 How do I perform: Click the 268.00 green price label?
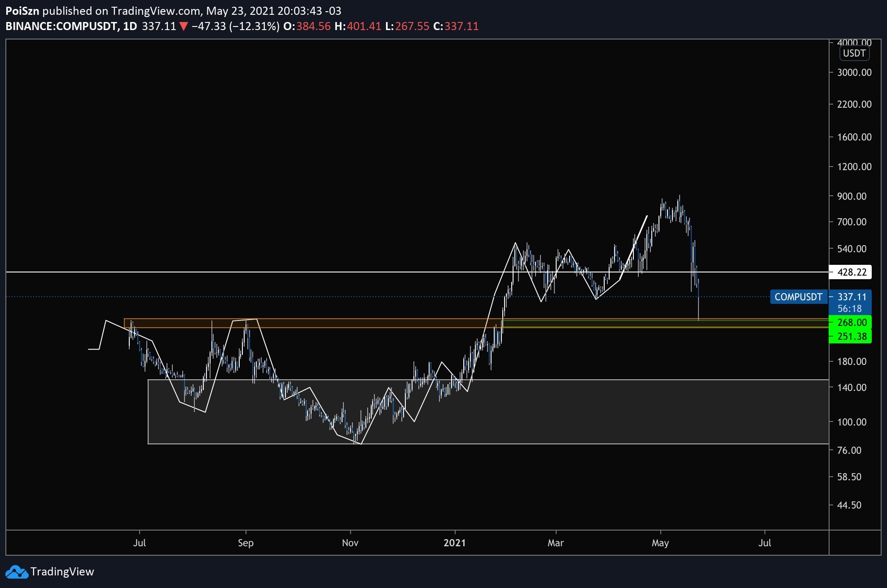coord(852,322)
